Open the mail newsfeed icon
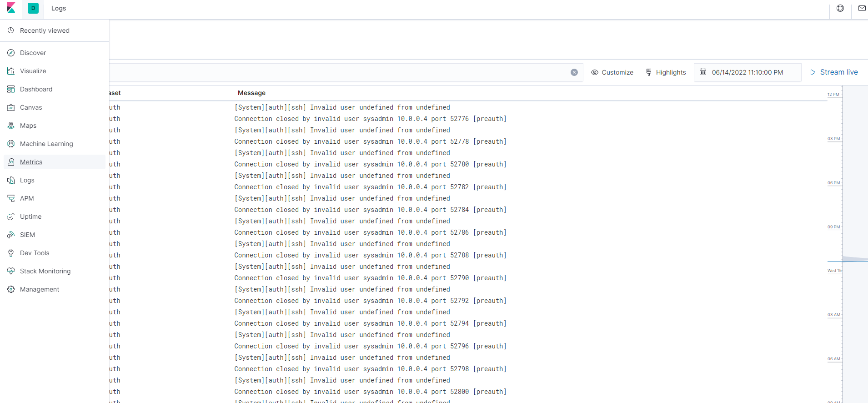Screen dimensions: 868x403 coord(862,8)
